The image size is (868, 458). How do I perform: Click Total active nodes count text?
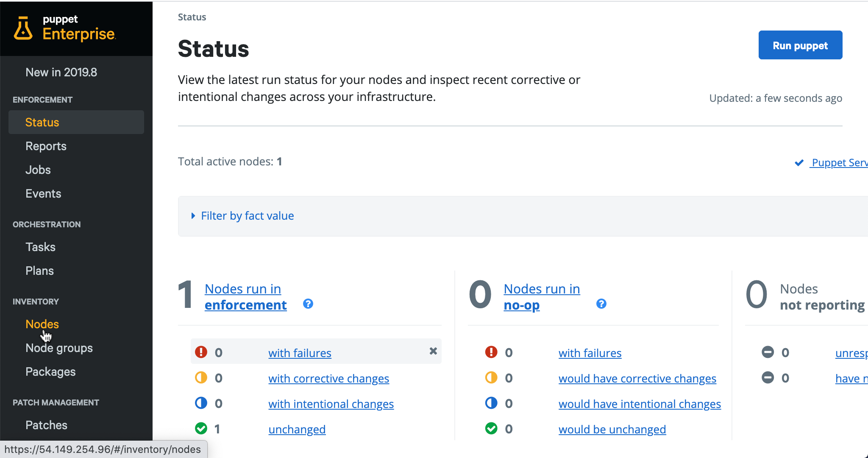230,162
